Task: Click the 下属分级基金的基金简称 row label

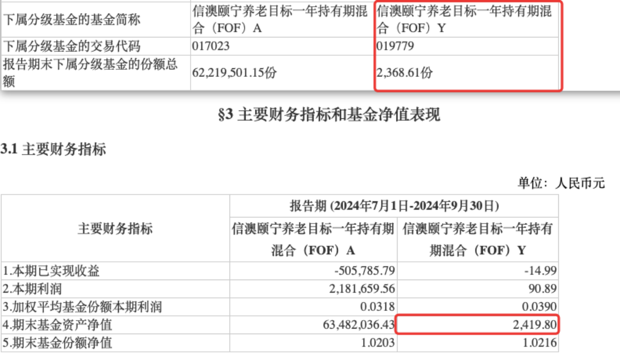Action: [72, 20]
